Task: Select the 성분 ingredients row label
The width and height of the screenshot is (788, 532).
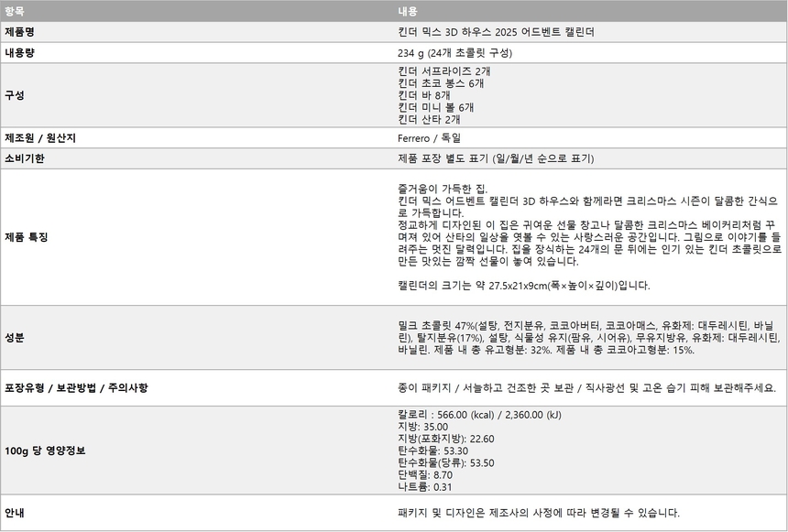Action: (x=14, y=338)
